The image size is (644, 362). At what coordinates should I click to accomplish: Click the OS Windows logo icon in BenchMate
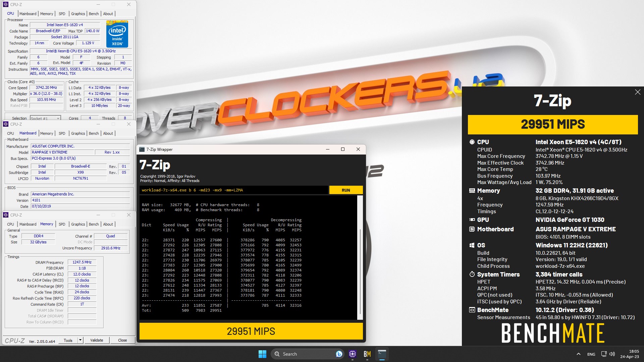[472, 245]
